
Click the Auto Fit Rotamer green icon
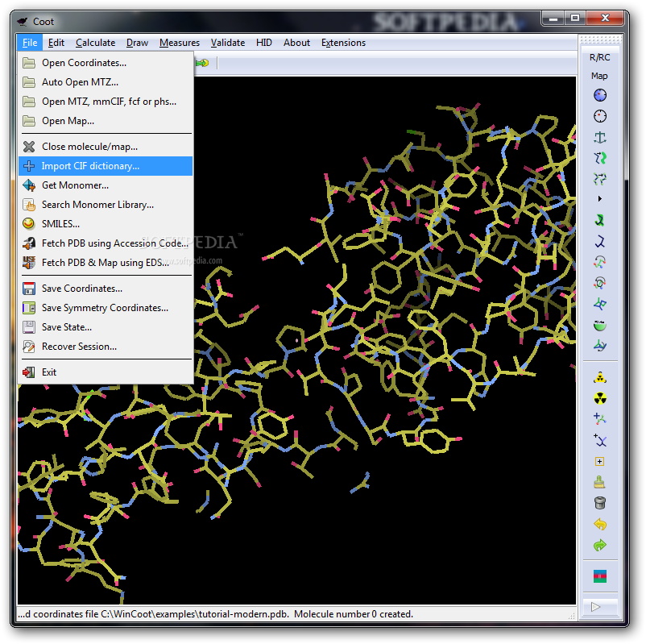click(600, 220)
